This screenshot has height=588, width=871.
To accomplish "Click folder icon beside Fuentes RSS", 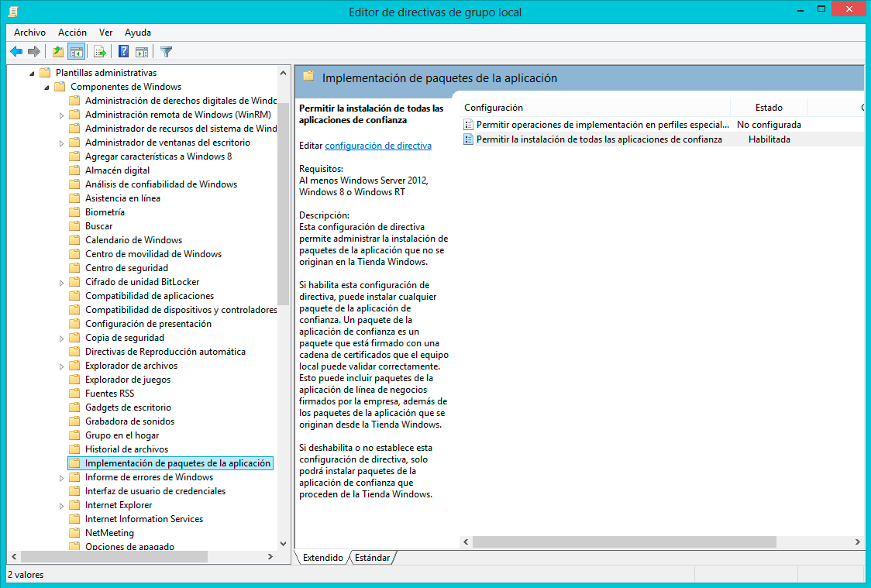I will click(x=74, y=393).
